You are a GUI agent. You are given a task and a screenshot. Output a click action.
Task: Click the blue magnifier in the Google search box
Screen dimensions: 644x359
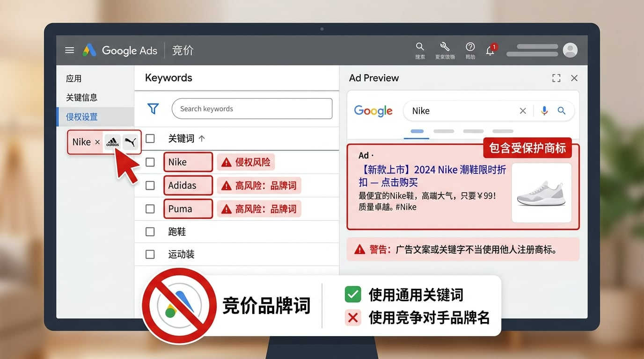[562, 111]
